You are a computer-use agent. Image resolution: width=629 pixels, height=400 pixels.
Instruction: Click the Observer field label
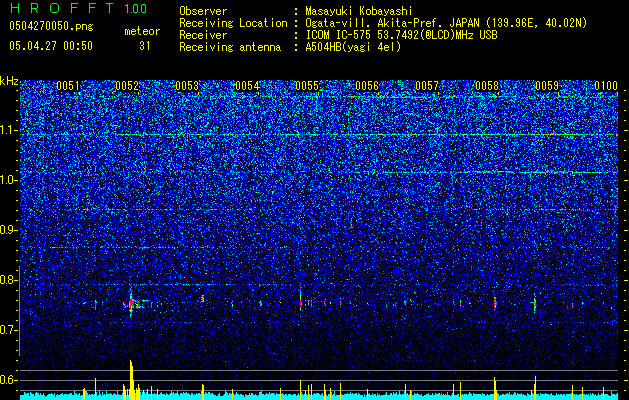pos(203,11)
